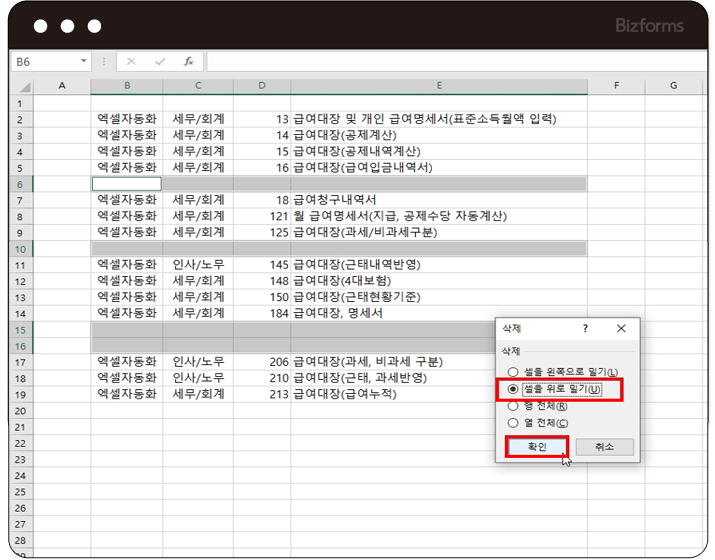The image size is (715, 560).
Task: Click the formula bar enter checkmark icon
Action: coord(159,61)
